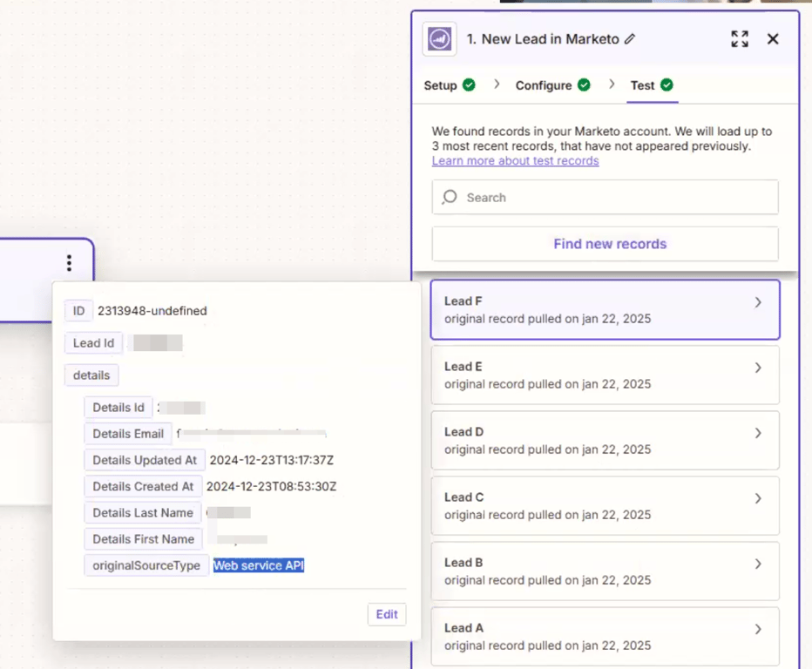
Task: Click the green check beside Test
Action: [667, 84]
